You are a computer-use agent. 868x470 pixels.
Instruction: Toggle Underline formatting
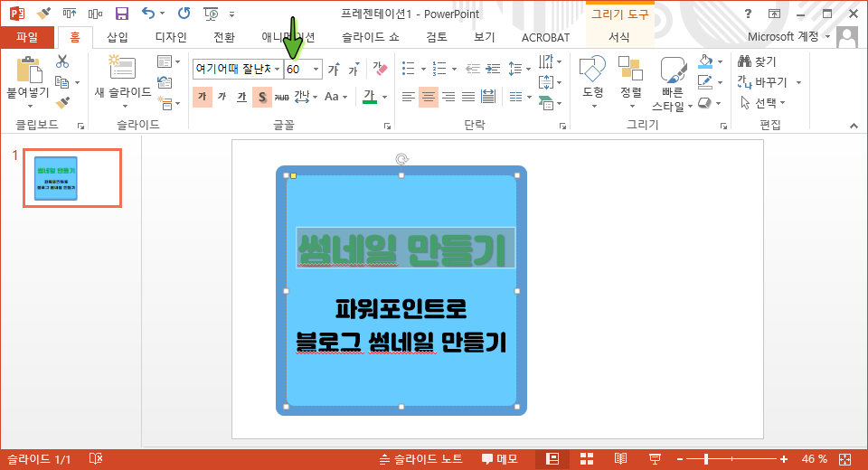point(242,97)
